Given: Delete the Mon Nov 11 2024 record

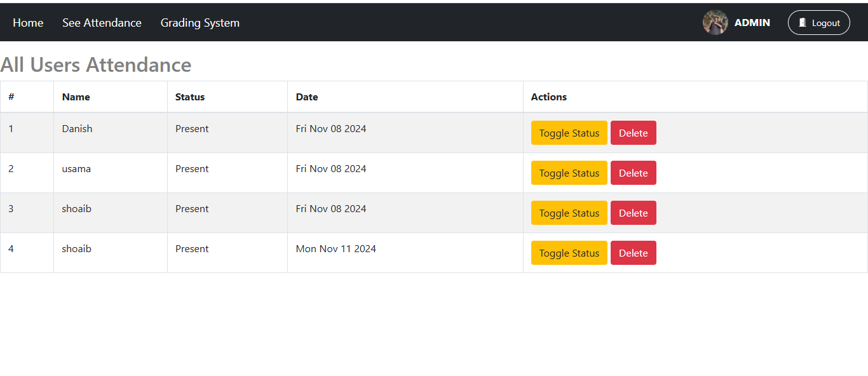Looking at the screenshot, I should (633, 253).
